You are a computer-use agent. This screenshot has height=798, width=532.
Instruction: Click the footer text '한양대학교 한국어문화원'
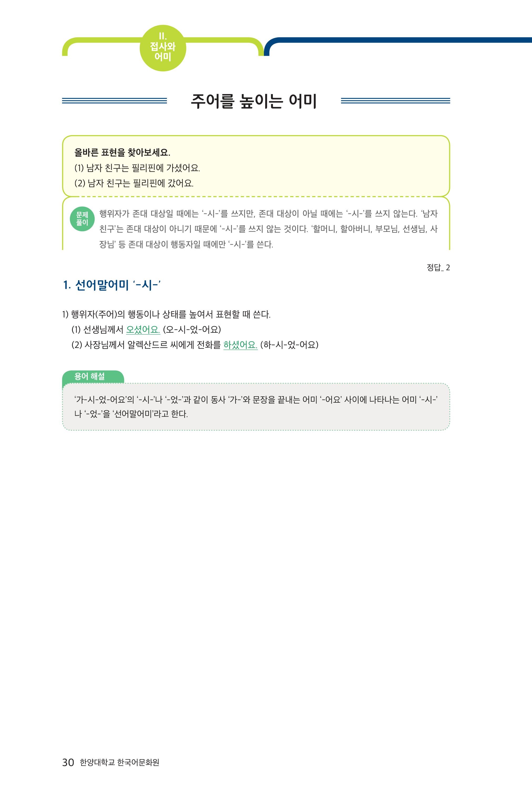click(119, 762)
